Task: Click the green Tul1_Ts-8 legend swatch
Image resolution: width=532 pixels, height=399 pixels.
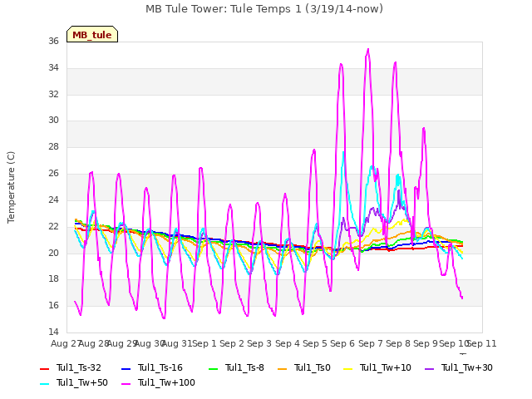Action: tap(213, 369)
